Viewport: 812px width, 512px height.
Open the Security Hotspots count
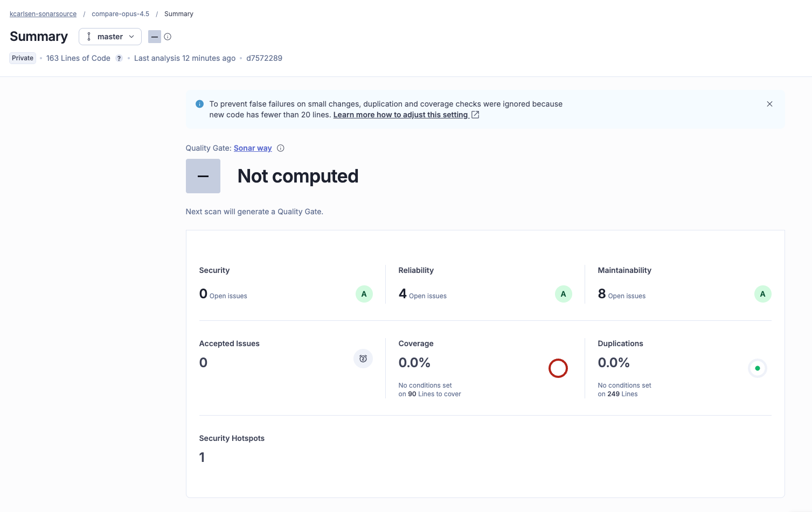202,458
